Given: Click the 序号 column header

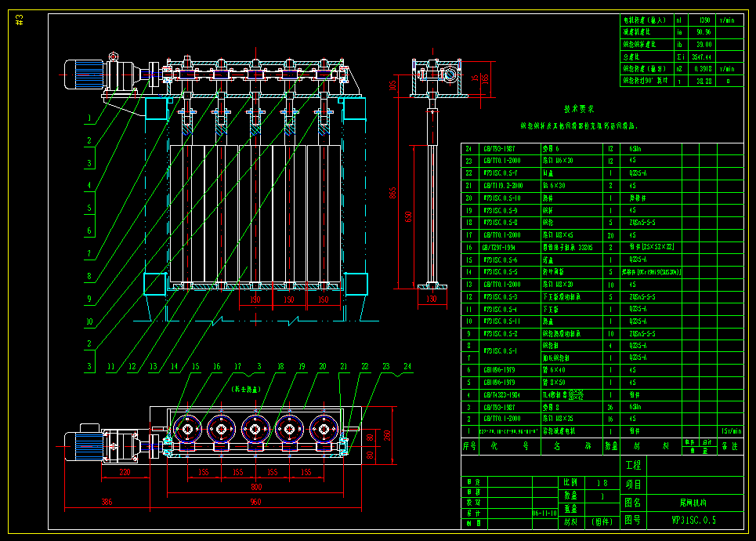Looking at the screenshot, I should click(469, 446).
